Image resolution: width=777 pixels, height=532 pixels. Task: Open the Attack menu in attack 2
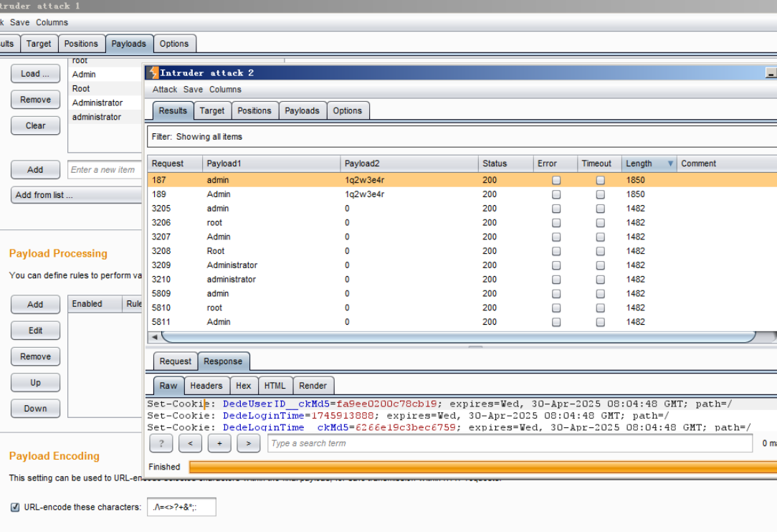(165, 90)
